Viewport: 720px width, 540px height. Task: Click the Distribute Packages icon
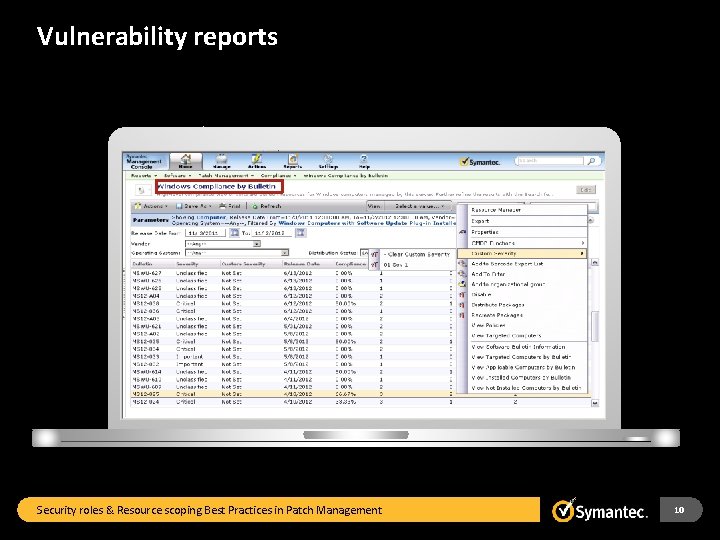tap(462, 305)
